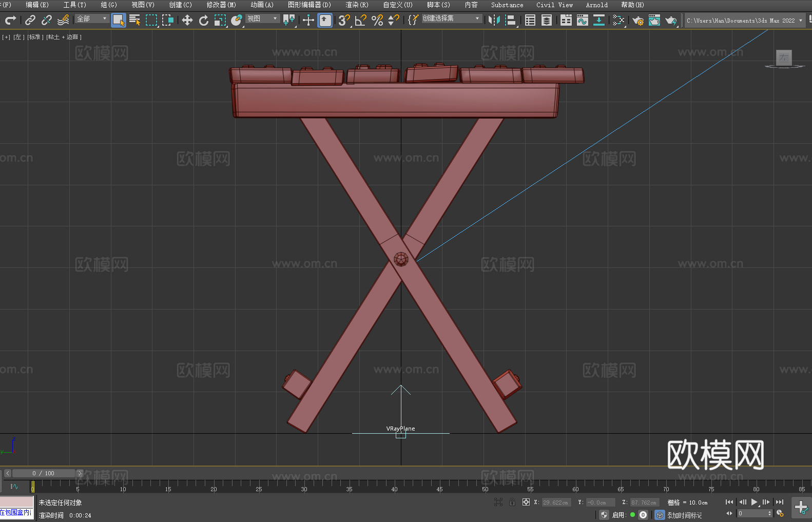
Task: Click 添加时间标记 add time tag
Action: point(685,515)
